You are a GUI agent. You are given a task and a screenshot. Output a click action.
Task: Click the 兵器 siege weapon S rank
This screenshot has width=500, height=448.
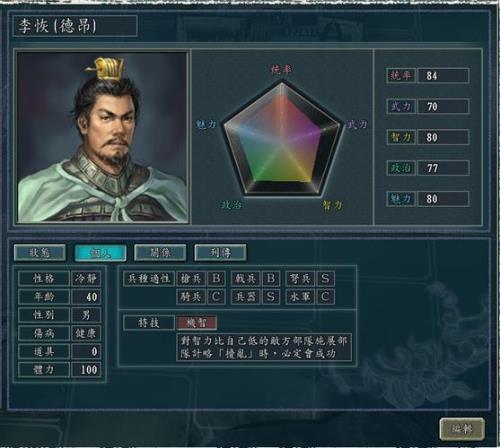click(271, 297)
